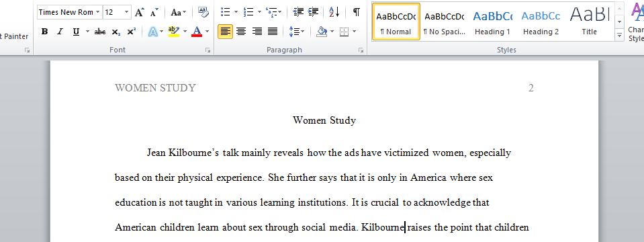644x242 pixels.
Task: Click the Women Study title
Action: coord(324,120)
